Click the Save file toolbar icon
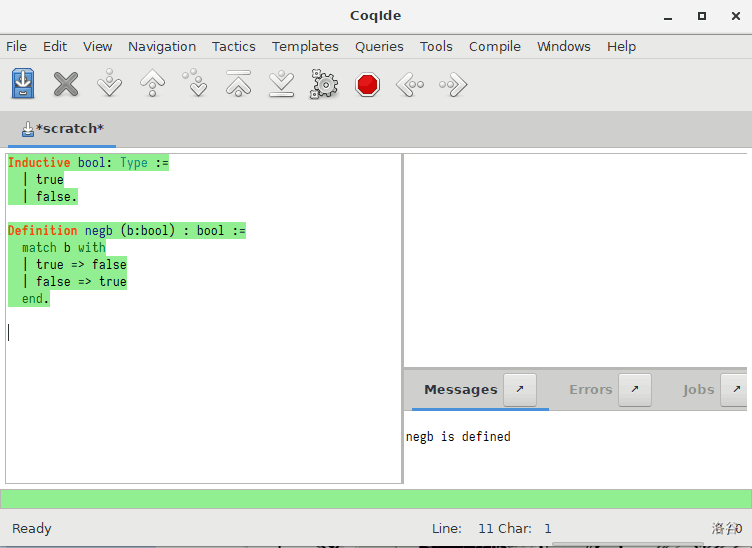Screen dimensions: 752x548 23,84
